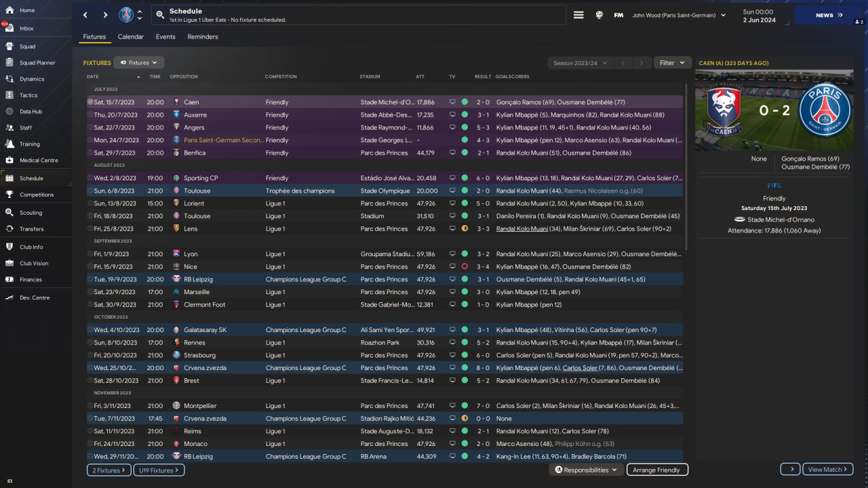The image size is (868, 488).
Task: Open the Filter dropdown
Action: (672, 63)
